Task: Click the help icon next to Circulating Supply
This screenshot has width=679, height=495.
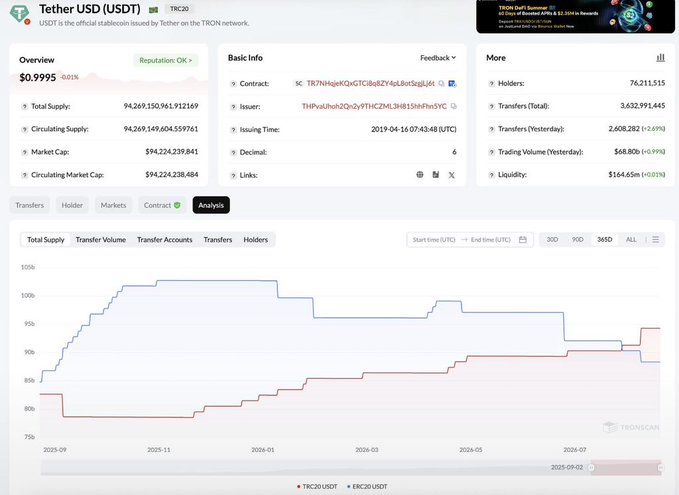Action: (25, 129)
